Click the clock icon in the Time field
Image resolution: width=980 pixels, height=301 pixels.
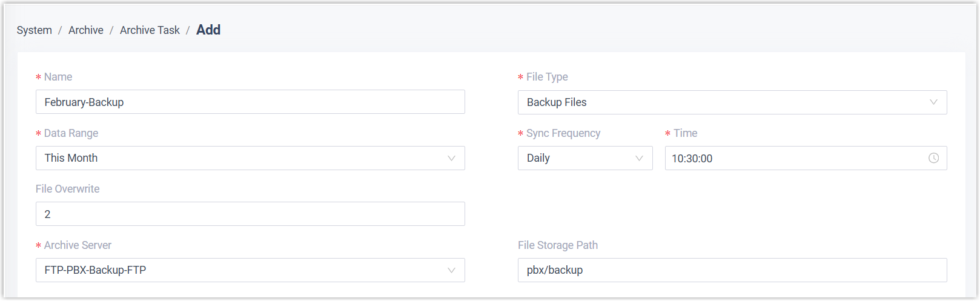coord(933,158)
